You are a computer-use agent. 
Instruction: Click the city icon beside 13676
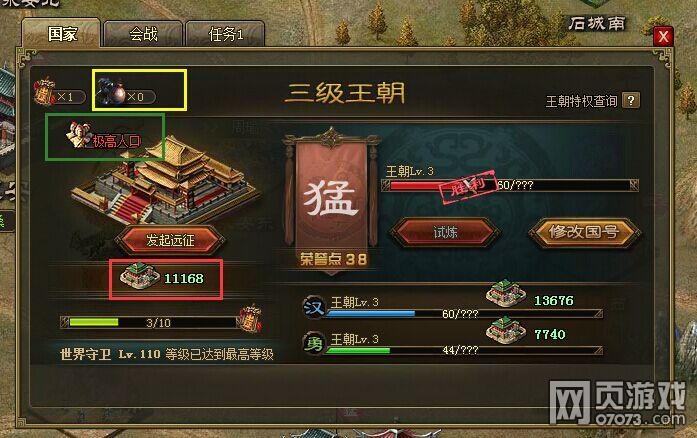(x=505, y=293)
